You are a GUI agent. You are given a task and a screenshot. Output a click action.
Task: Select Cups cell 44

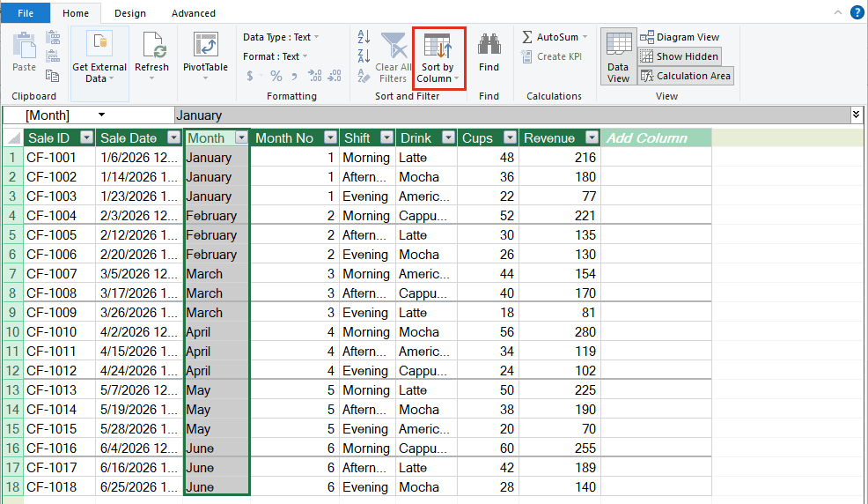488,274
